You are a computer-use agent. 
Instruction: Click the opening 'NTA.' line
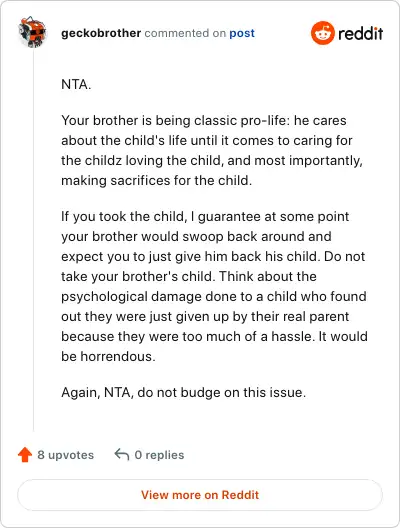[76, 84]
